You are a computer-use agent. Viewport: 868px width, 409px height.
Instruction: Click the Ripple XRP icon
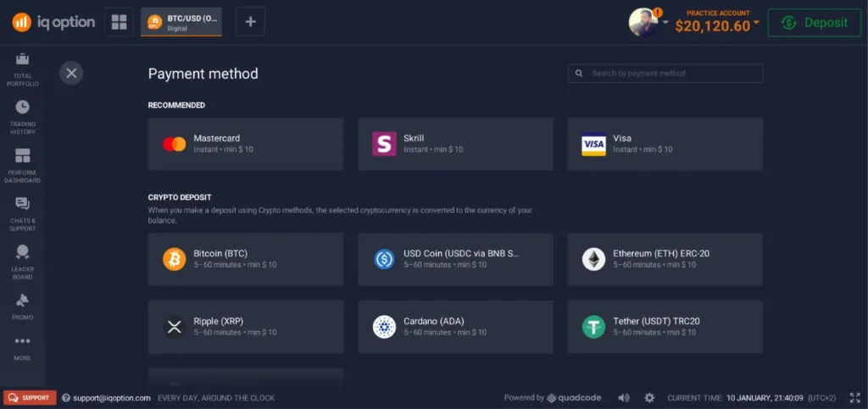tap(175, 327)
